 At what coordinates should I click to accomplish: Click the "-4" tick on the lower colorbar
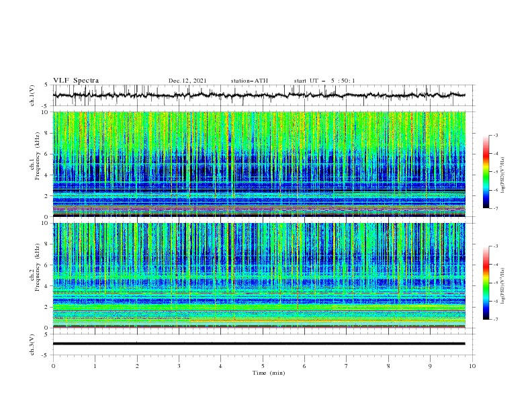pos(495,265)
